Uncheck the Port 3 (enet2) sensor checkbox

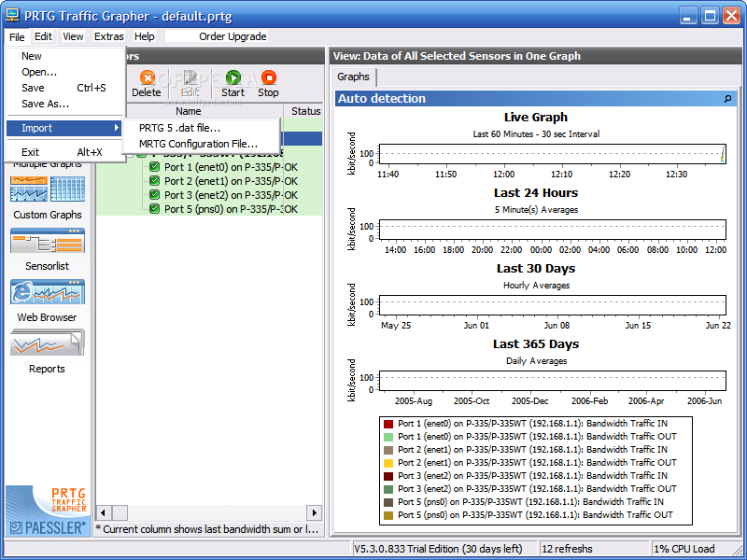click(x=154, y=195)
